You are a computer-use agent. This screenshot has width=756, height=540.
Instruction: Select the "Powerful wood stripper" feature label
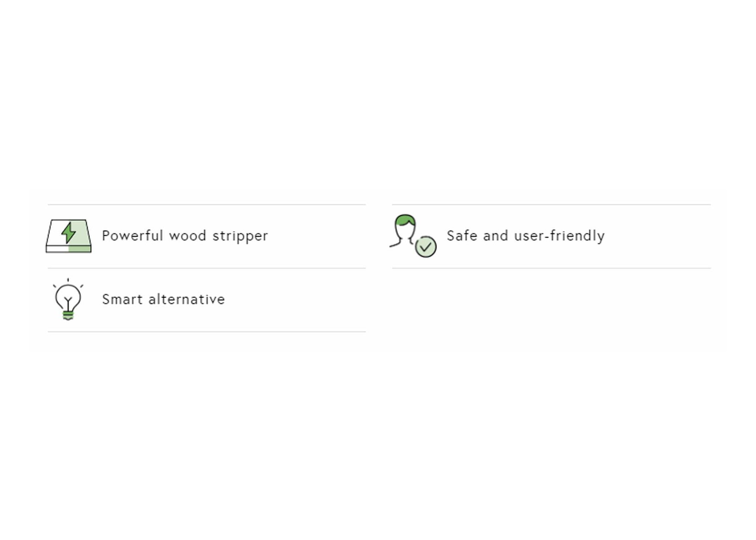coord(185,236)
